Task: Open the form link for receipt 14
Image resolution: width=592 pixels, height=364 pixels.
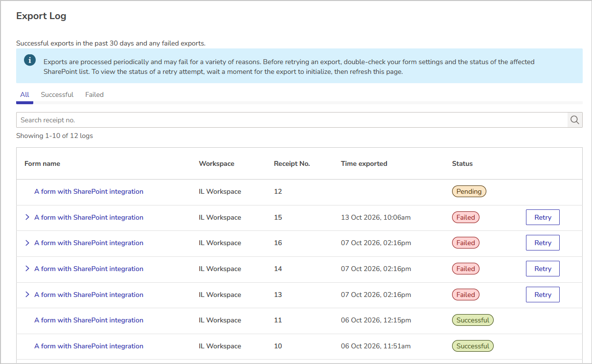Action: click(x=89, y=269)
